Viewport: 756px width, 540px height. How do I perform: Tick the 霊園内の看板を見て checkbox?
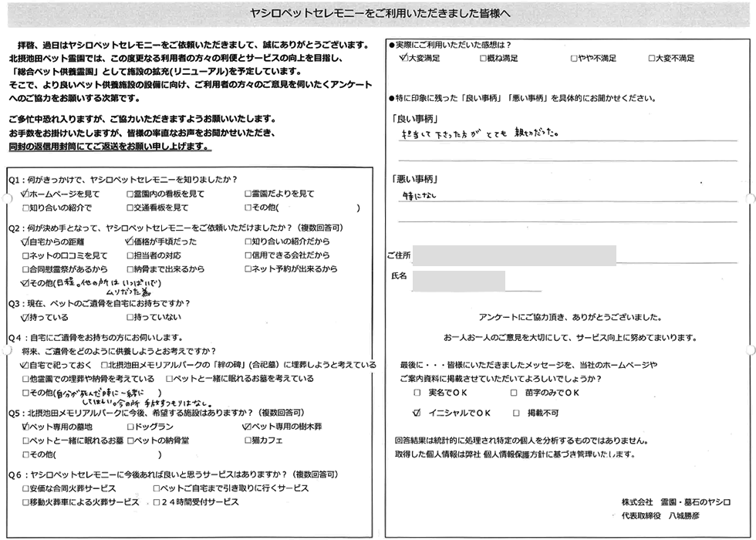(x=130, y=194)
